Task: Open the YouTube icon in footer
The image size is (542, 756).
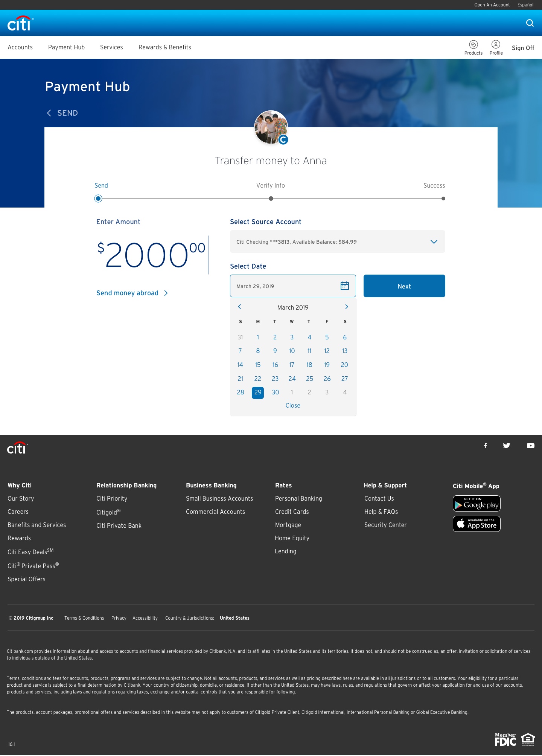Action: click(x=531, y=446)
